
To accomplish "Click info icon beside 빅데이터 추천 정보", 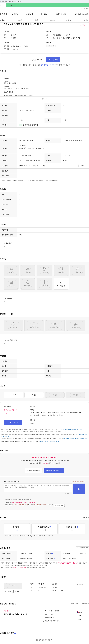I will (x=15, y=633).
